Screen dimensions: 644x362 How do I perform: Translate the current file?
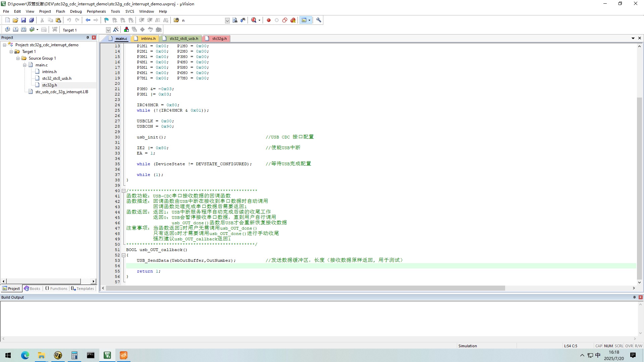(7, 29)
